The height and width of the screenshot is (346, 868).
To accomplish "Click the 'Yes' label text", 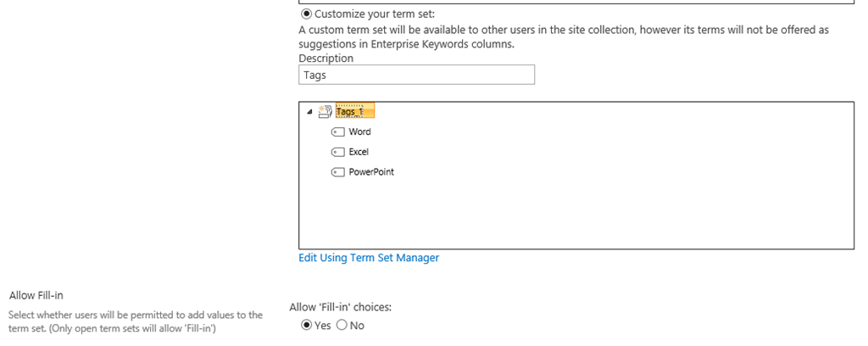I will coord(322,326).
